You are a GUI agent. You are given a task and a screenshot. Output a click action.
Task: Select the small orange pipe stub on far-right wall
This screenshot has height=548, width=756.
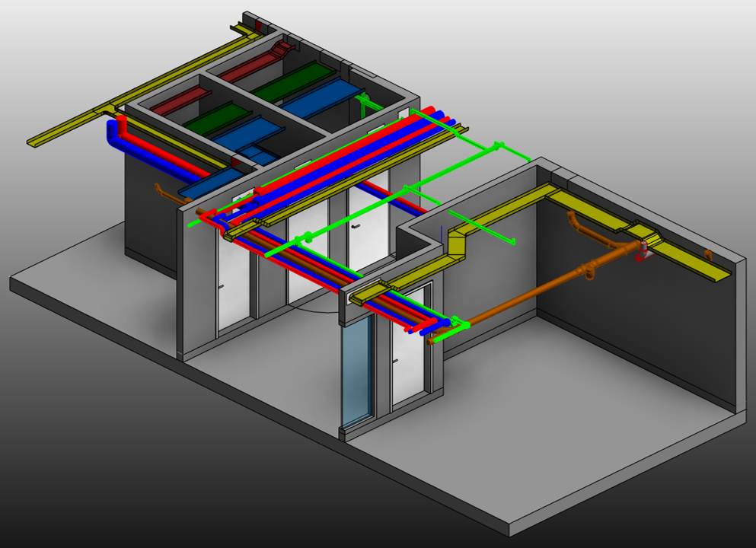(x=708, y=255)
